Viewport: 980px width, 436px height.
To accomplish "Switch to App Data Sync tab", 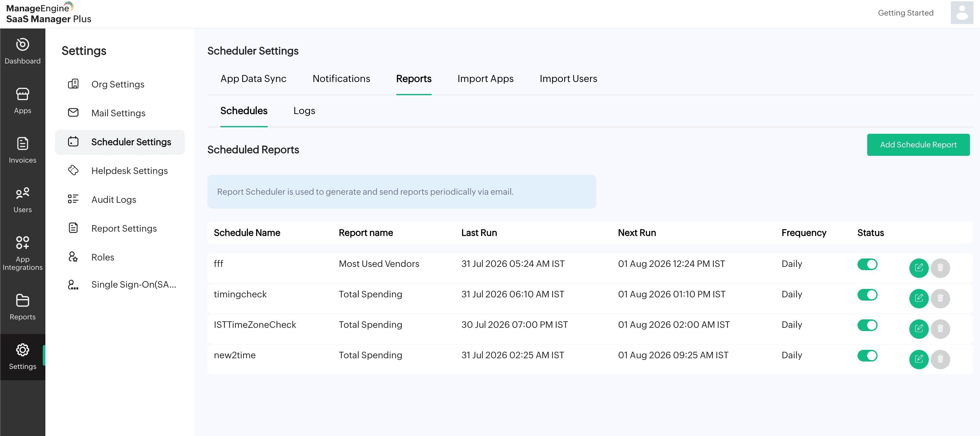I will (x=253, y=79).
